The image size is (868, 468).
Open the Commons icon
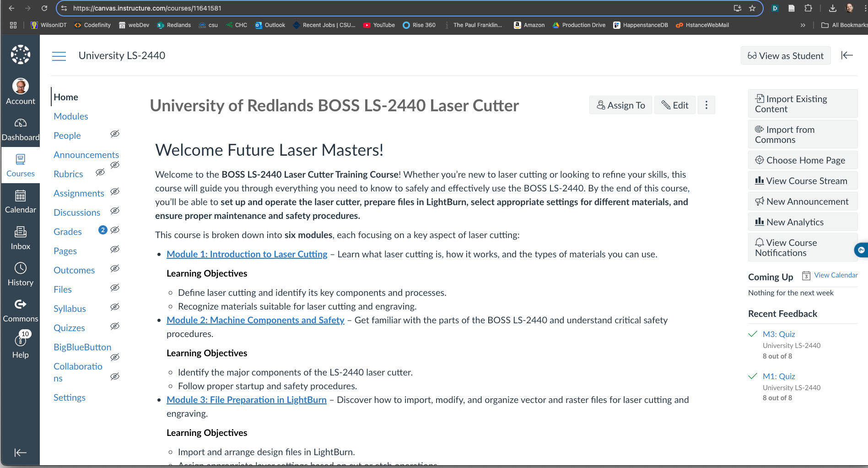(21, 305)
